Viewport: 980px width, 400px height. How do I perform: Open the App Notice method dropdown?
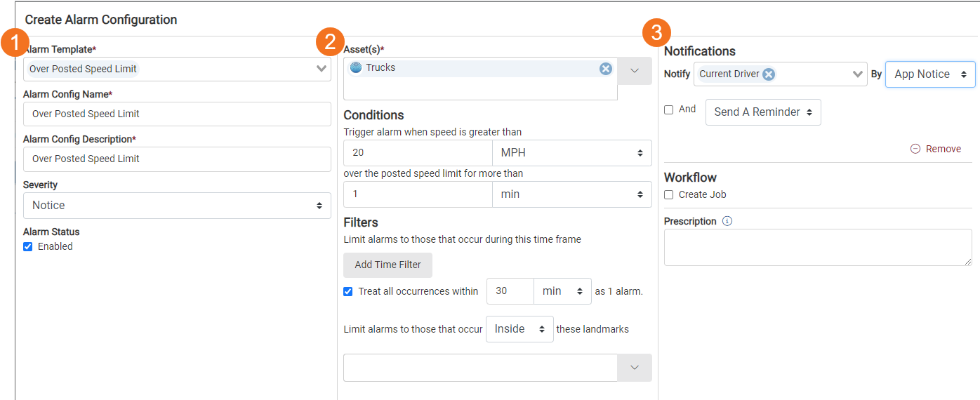click(930, 74)
